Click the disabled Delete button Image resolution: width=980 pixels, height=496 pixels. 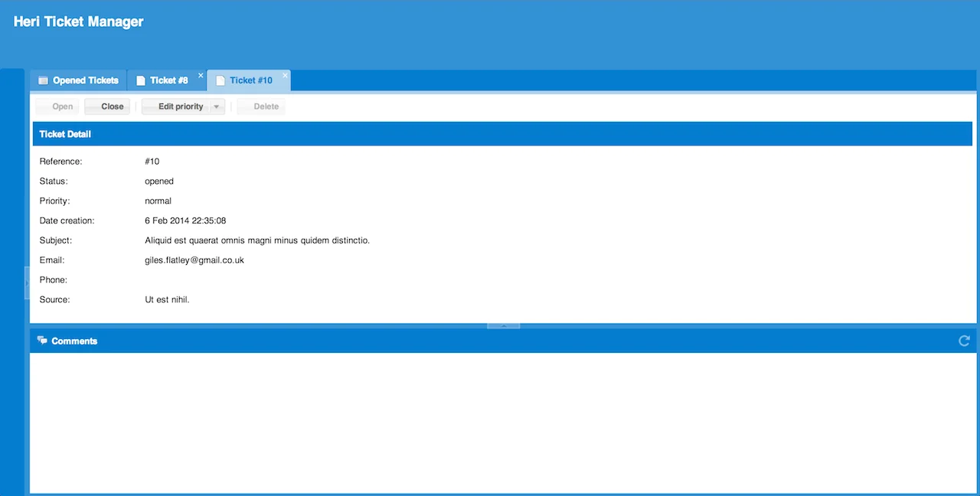pyautogui.click(x=266, y=106)
